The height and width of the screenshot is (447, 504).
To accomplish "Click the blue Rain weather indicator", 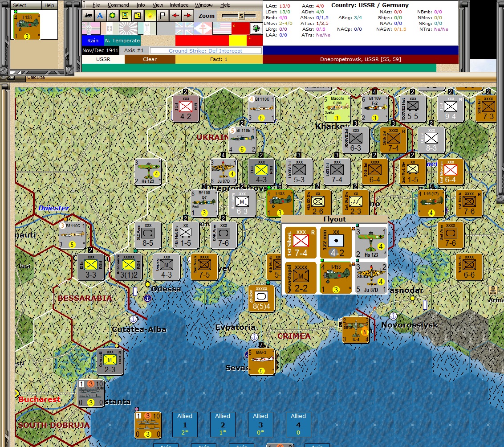I will coord(93,41).
